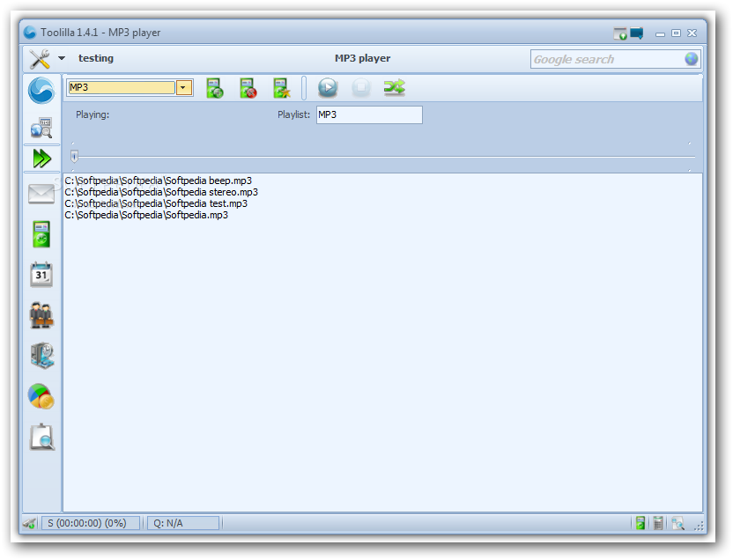Expand the arrow next to the tools icon
This screenshot has width=733, height=560.
62,58
